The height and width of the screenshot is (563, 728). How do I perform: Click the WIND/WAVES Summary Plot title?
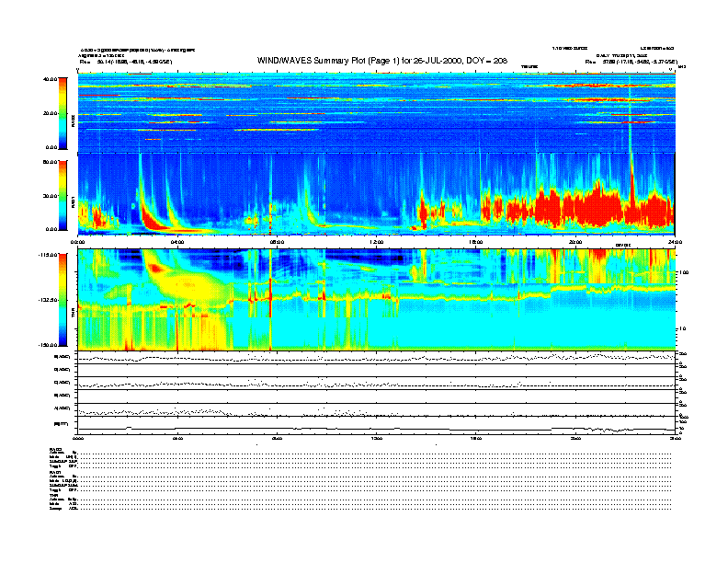[382, 61]
